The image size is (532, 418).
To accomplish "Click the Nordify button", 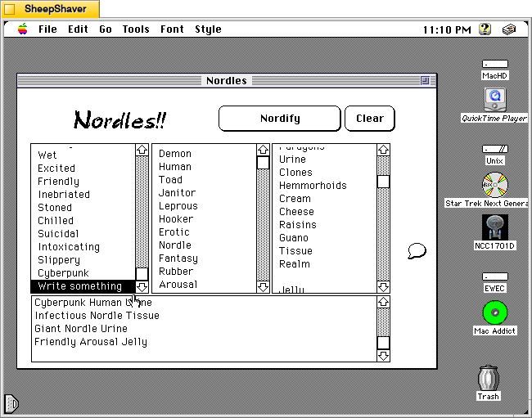I will [x=280, y=119].
